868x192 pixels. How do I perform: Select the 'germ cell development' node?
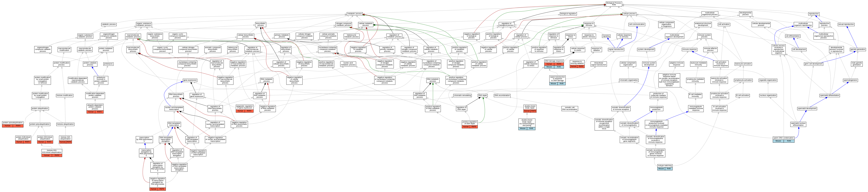tap(813, 64)
